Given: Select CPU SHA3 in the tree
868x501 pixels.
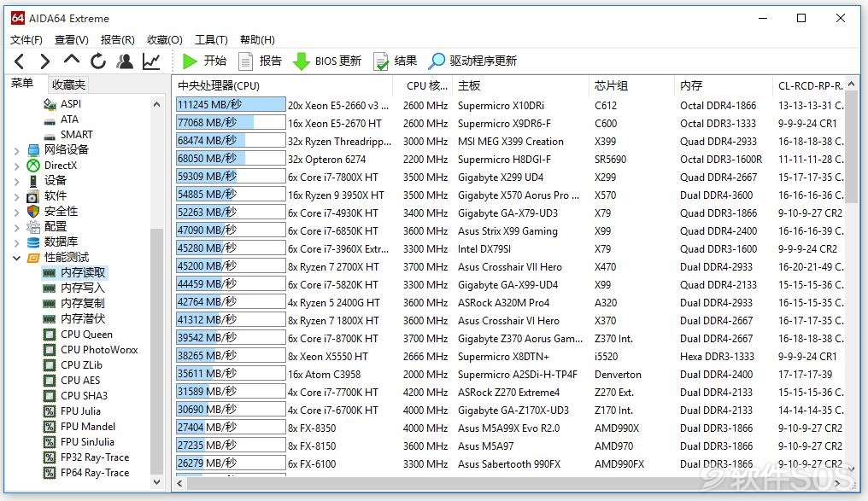Looking at the screenshot, I should pyautogui.click(x=84, y=396).
